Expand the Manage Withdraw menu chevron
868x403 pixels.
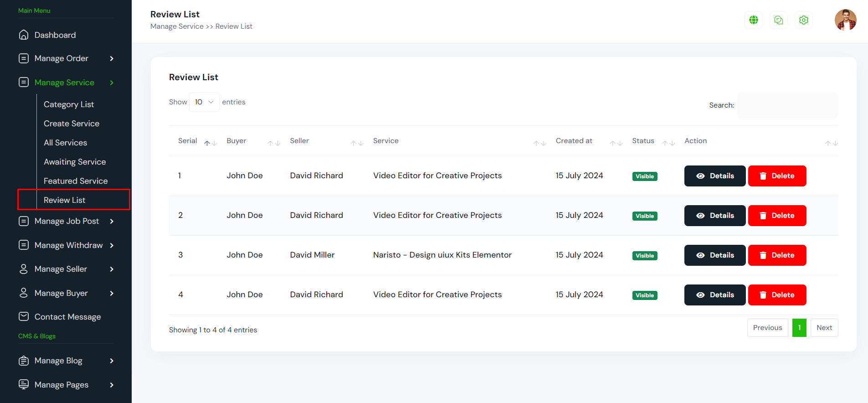[112, 245]
